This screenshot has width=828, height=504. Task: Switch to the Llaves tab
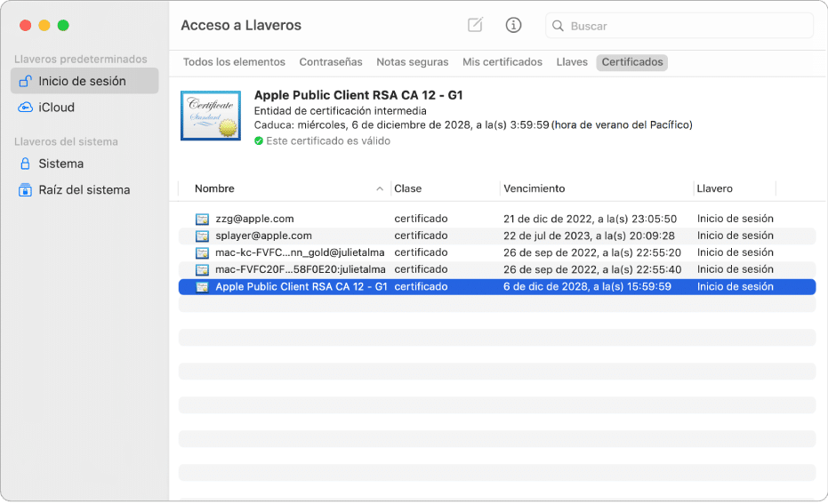click(572, 62)
